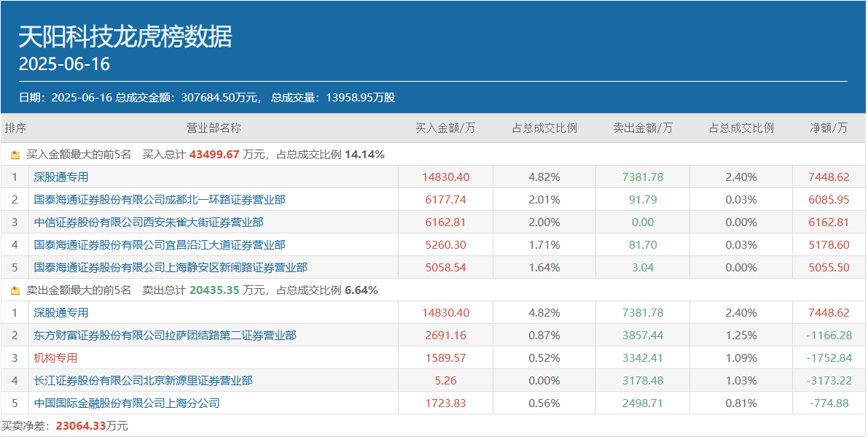Open 中国国际金融上海分公司 link

click(127, 403)
